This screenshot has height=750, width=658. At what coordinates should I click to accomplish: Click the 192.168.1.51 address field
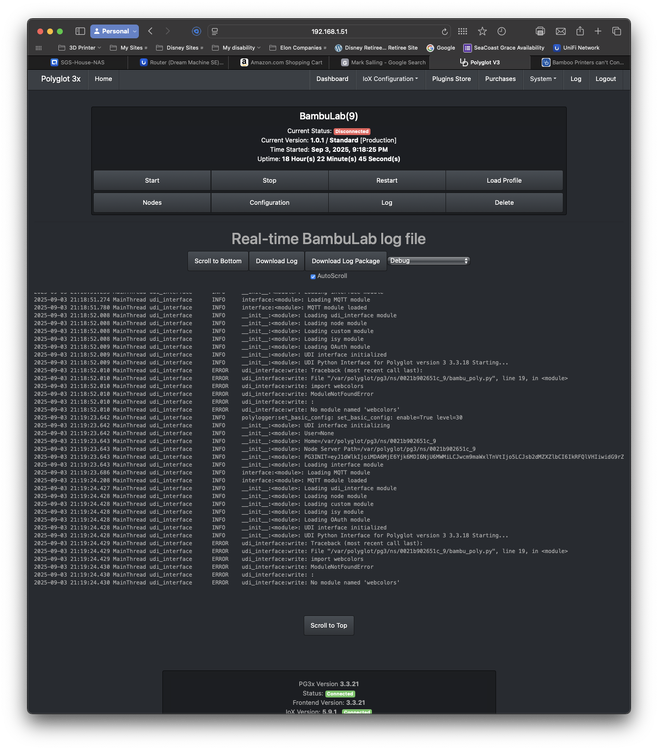(329, 32)
